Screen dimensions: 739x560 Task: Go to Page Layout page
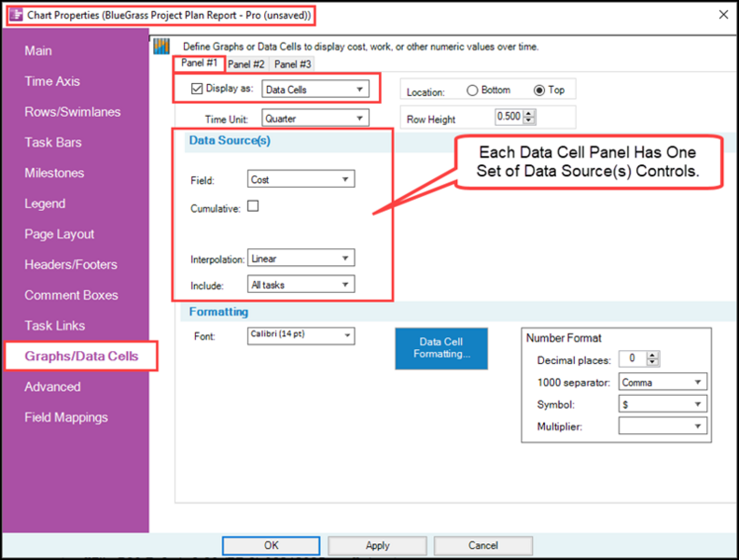pos(60,234)
